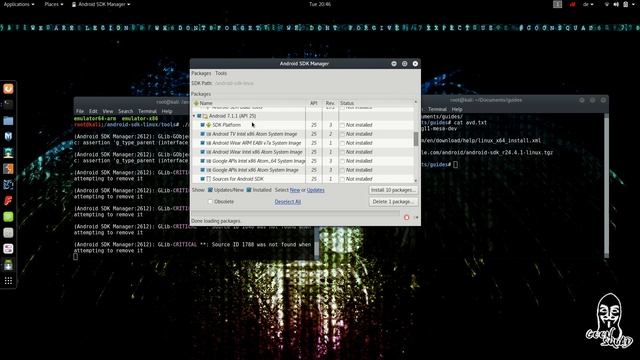
Task: Open the log icon beside stop button
Action: [416, 218]
